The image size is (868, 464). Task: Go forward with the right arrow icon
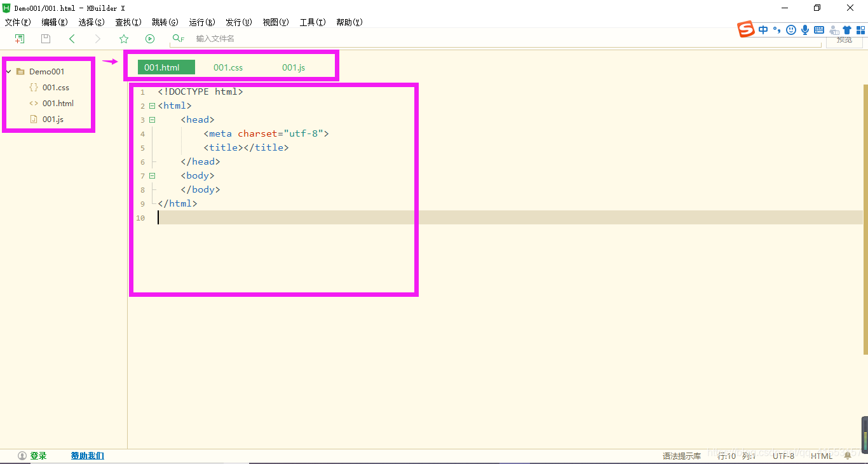pos(98,39)
